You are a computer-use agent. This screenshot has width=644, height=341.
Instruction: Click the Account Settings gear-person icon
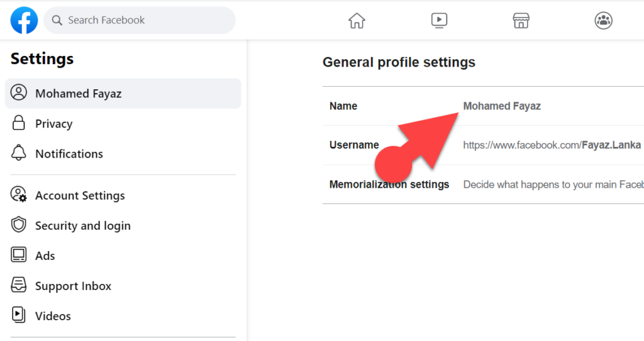(18, 195)
